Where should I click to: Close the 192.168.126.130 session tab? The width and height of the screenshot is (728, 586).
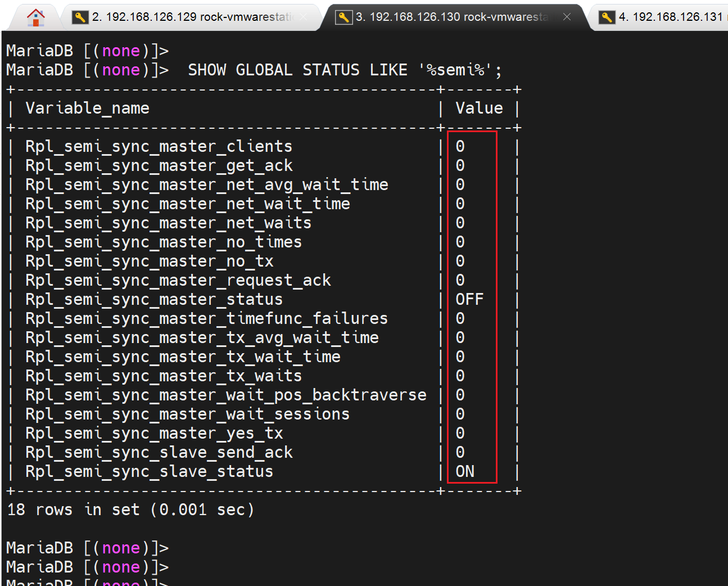tap(567, 17)
